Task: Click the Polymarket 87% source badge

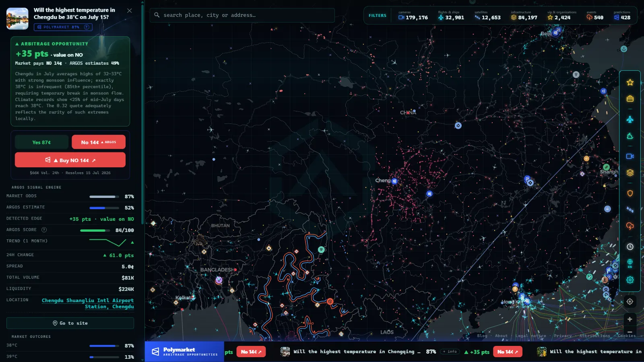Action: pos(63,27)
